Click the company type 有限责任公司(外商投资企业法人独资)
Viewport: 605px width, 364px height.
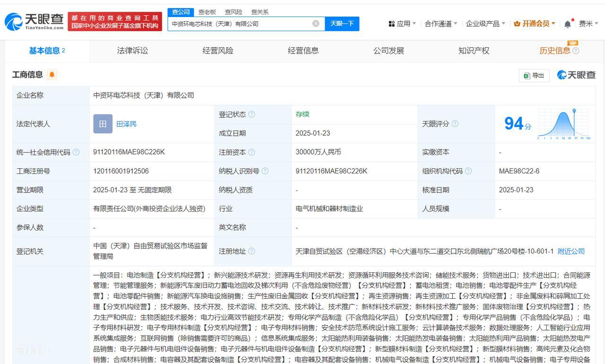[149, 209]
